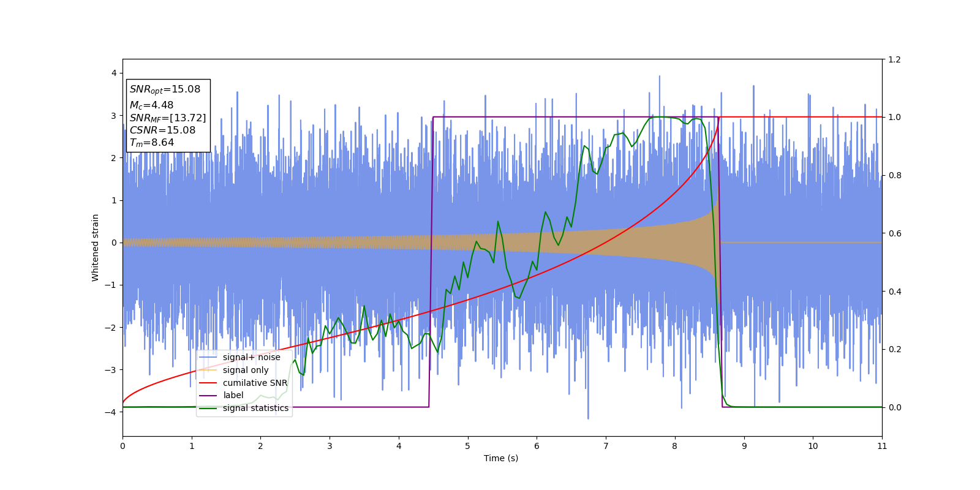The width and height of the screenshot is (980, 490).
Task: Click the SNRopt=15.08 annotation text
Action: (165, 89)
